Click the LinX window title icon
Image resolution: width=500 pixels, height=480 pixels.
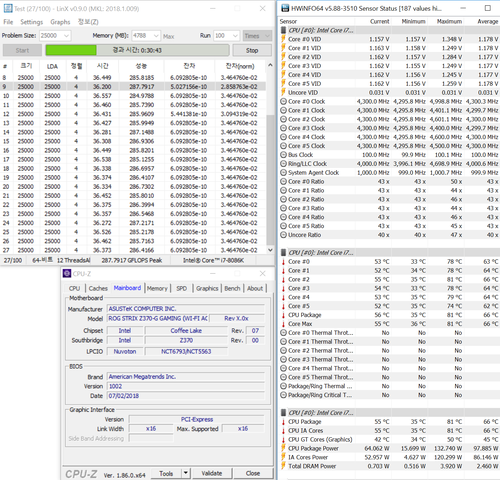8,8
